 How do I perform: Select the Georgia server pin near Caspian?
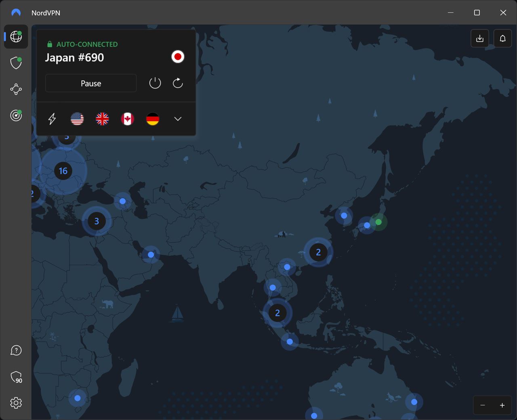coord(123,201)
